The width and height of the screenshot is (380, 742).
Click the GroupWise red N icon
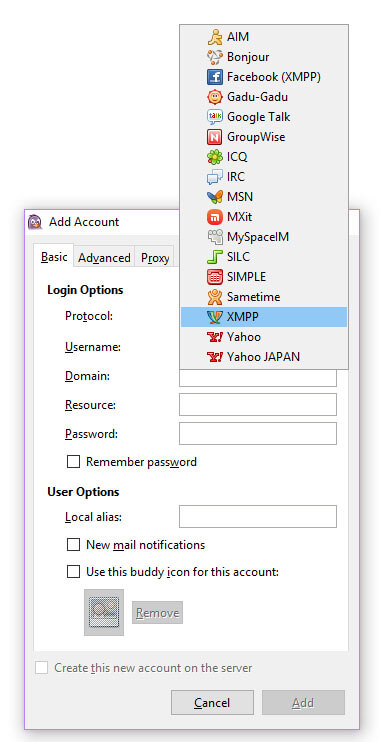click(x=214, y=137)
